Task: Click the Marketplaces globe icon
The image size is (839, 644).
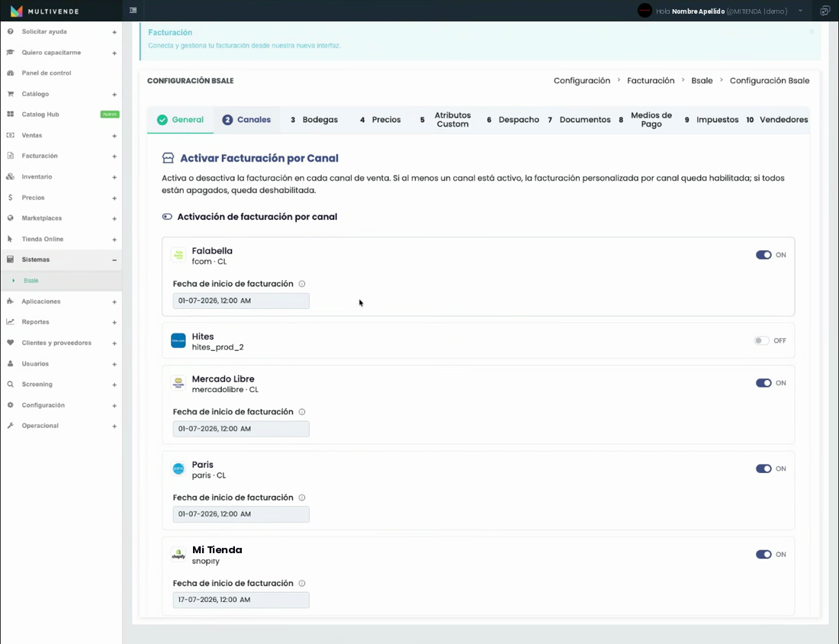Action: click(10, 218)
